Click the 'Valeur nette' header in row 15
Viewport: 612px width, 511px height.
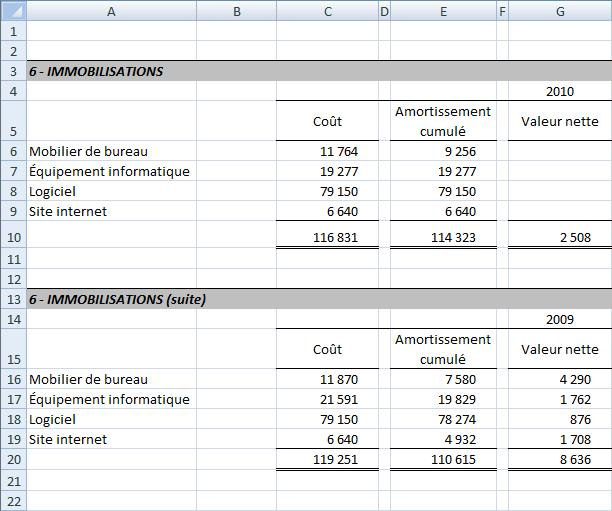coord(560,349)
